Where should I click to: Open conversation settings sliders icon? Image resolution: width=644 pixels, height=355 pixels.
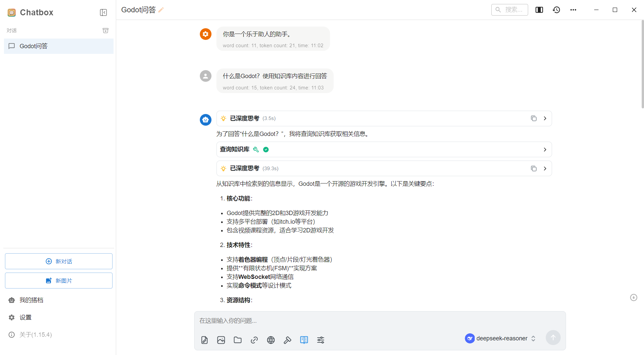[x=321, y=340]
